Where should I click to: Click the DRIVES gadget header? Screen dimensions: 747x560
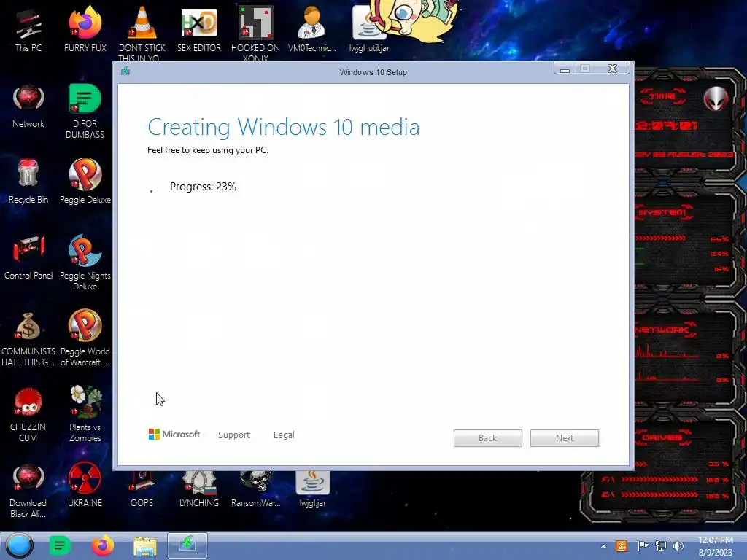tap(662, 437)
